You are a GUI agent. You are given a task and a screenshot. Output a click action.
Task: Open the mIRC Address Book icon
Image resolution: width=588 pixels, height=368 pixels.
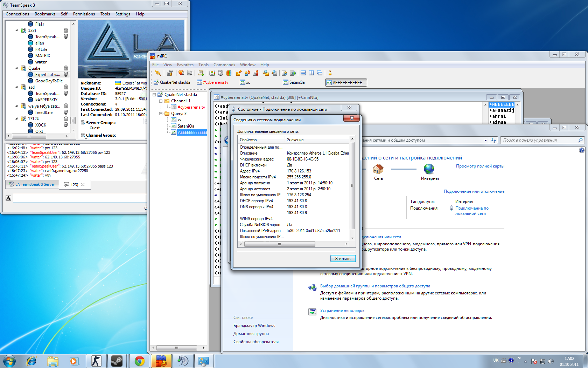pos(212,73)
